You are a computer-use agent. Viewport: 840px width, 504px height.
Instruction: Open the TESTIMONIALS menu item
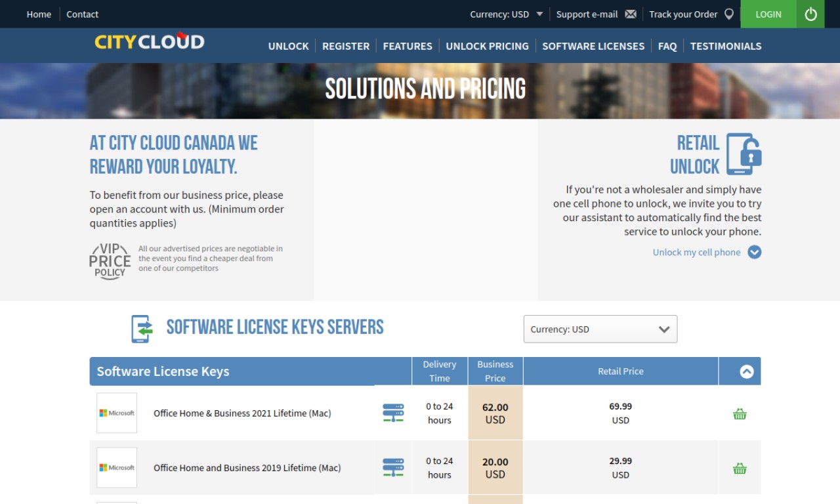(726, 46)
